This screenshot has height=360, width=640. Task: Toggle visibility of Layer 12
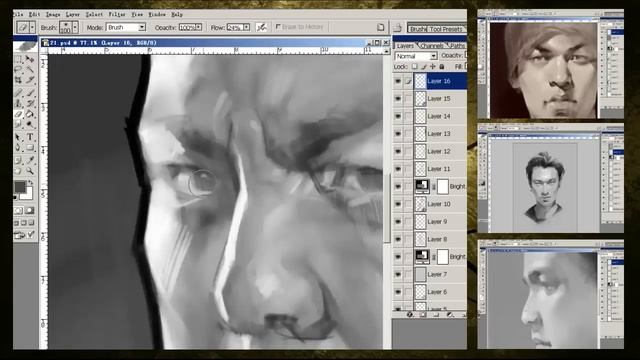click(398, 151)
